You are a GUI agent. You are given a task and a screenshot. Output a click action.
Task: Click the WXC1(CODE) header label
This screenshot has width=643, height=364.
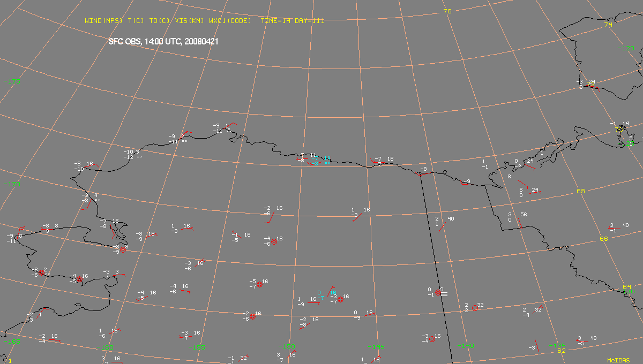click(x=231, y=21)
